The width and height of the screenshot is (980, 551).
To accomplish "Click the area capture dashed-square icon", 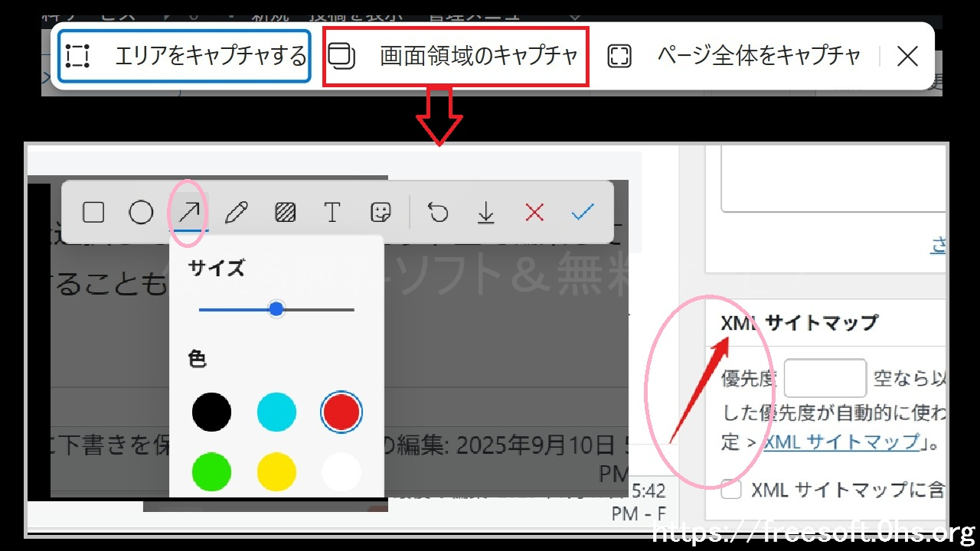I will click(x=77, y=56).
